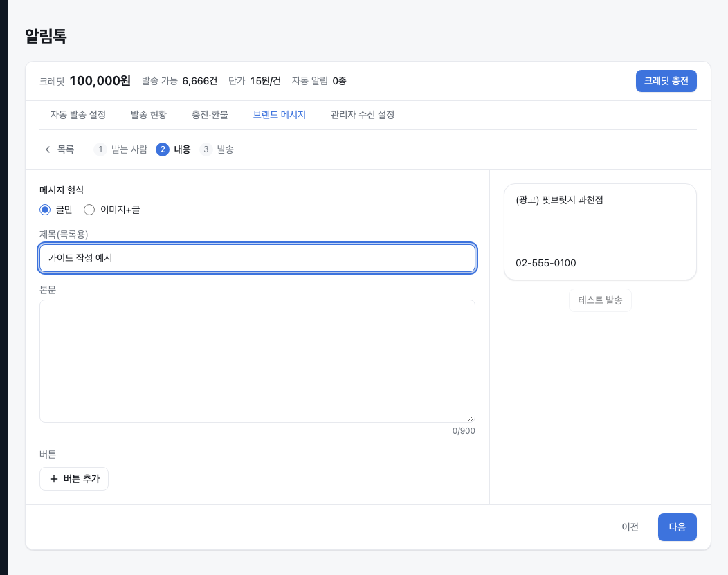Click preview phone number 02-555-0100
Screen dimensions: 728x575
(x=546, y=263)
